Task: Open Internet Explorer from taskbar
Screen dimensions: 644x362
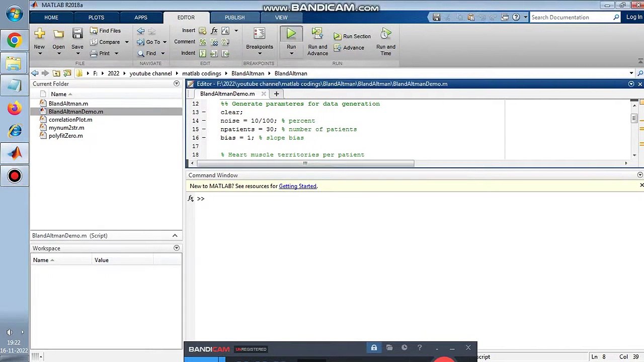Action: pyautogui.click(x=15, y=131)
